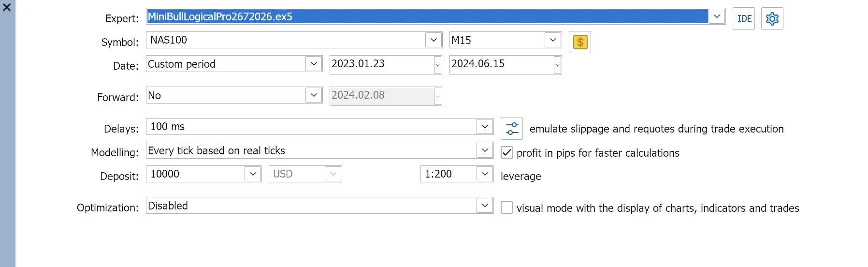The height and width of the screenshot is (267, 868).
Task: Open slippage settings sliders icon
Action: tap(512, 129)
